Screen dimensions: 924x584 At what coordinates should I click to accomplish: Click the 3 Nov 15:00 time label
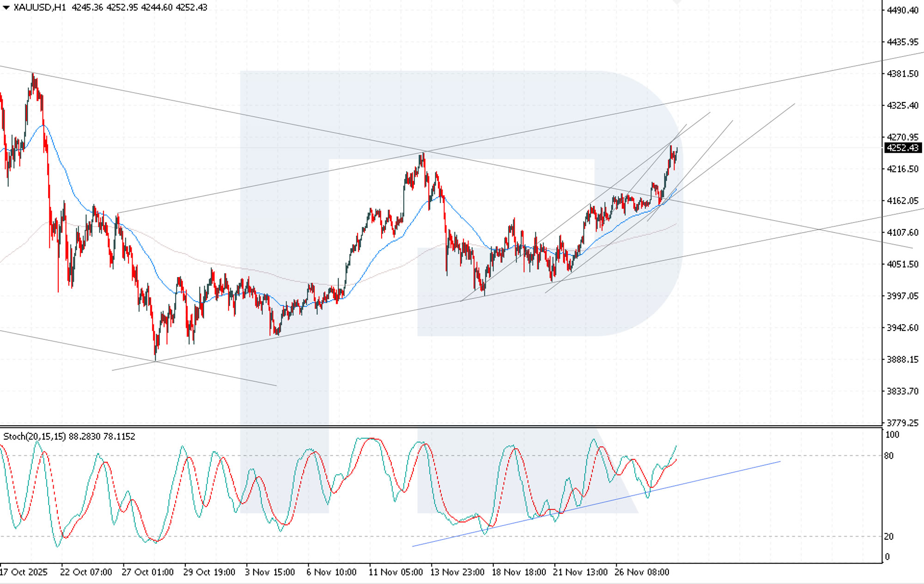tap(270, 572)
